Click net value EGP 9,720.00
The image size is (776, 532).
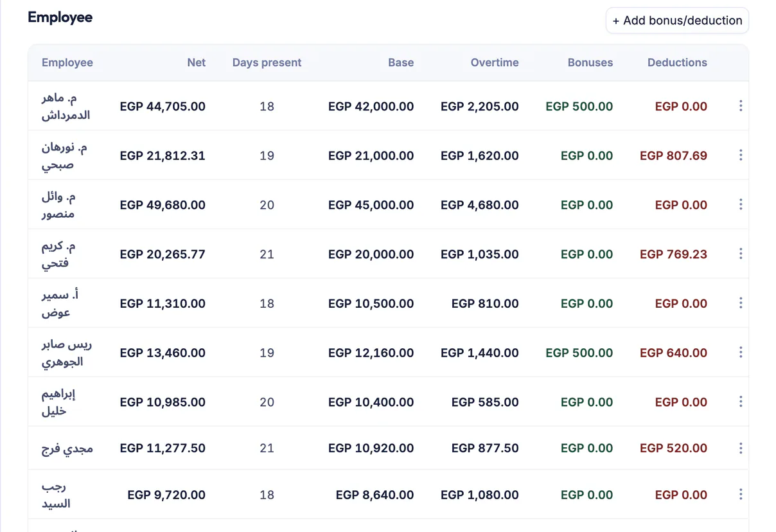[166, 495]
